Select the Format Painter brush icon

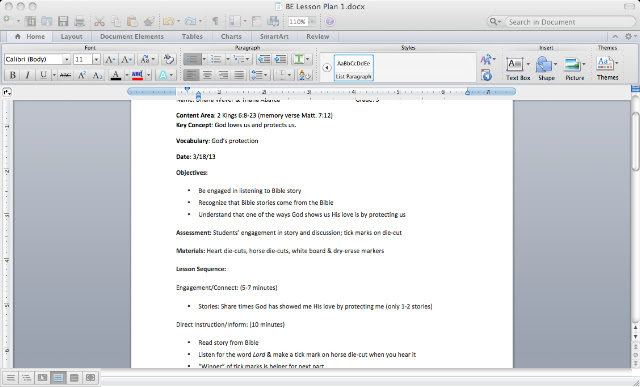point(149,21)
